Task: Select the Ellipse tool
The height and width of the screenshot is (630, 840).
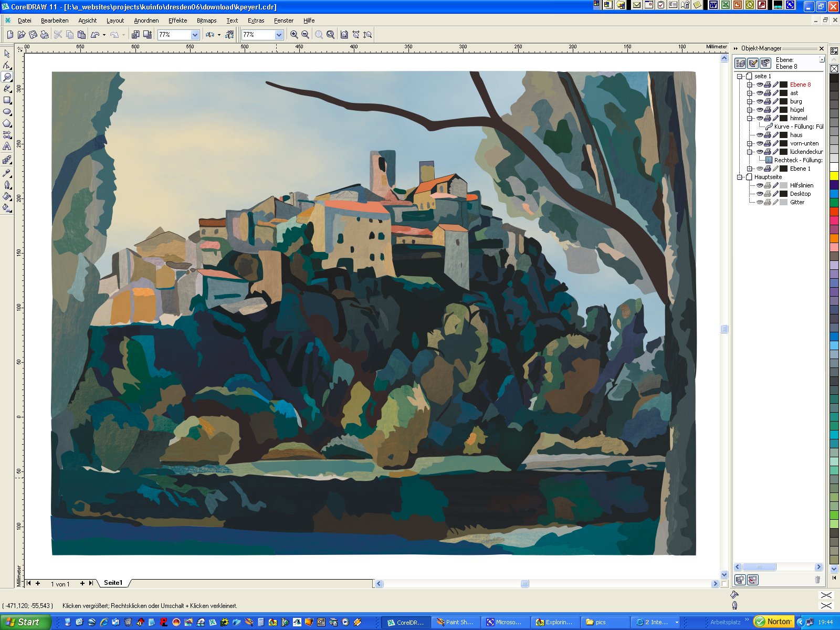Action: click(7, 111)
